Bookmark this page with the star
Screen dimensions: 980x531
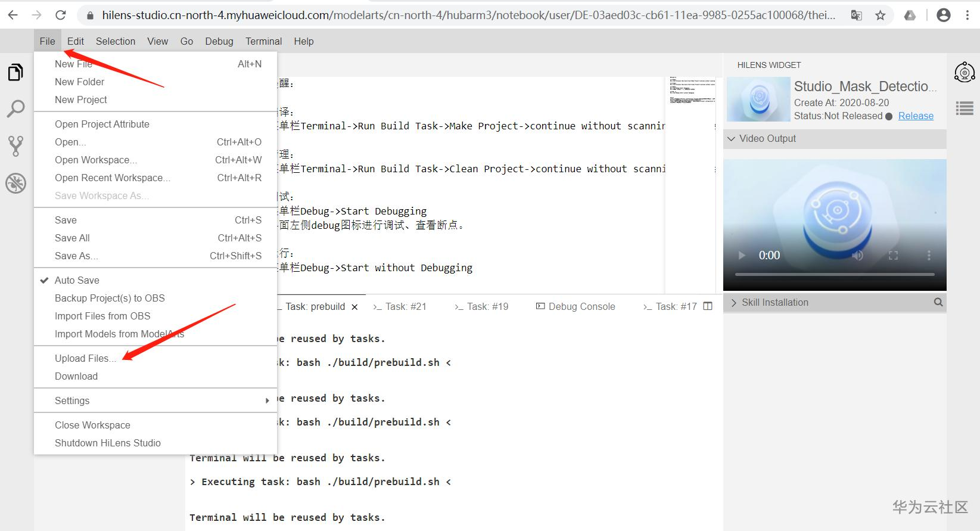(x=881, y=15)
